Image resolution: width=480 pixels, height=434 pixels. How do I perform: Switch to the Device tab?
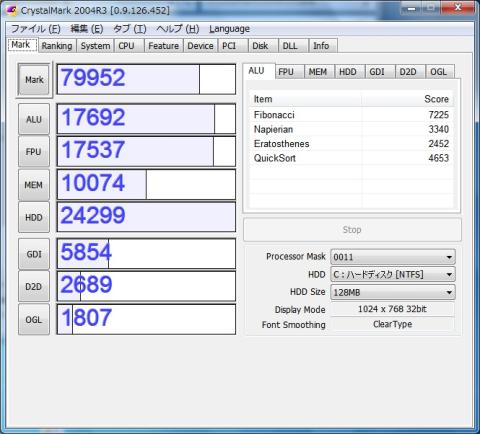coord(200,46)
